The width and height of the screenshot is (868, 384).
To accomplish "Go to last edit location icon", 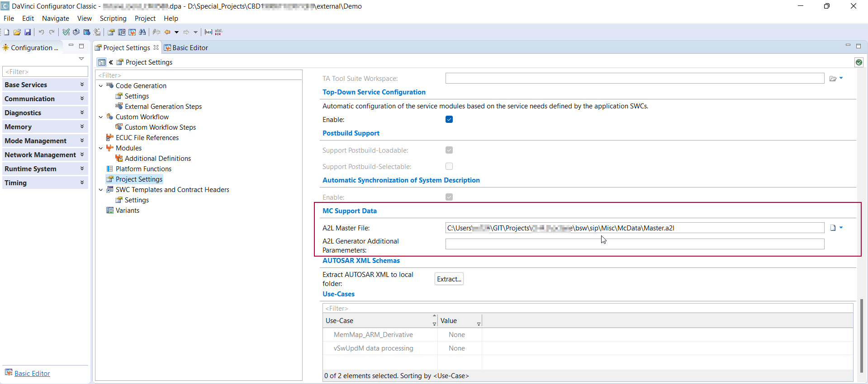I will pos(157,32).
